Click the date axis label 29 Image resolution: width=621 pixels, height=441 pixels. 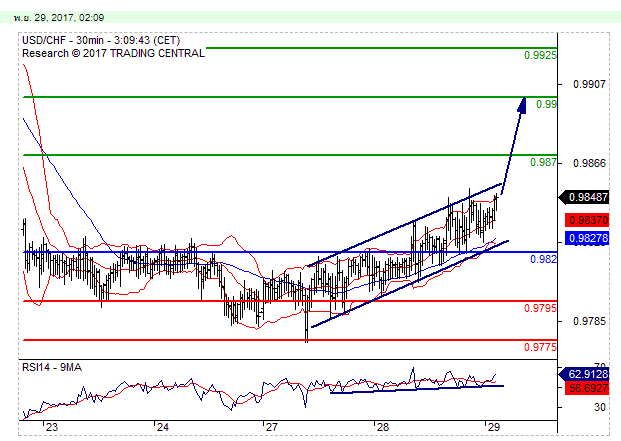tap(493, 428)
